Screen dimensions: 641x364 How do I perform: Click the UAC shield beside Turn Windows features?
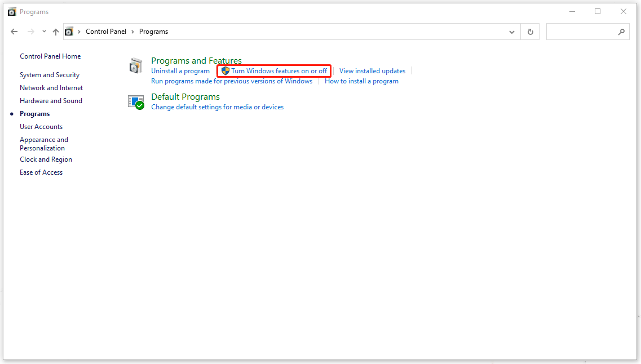(225, 70)
